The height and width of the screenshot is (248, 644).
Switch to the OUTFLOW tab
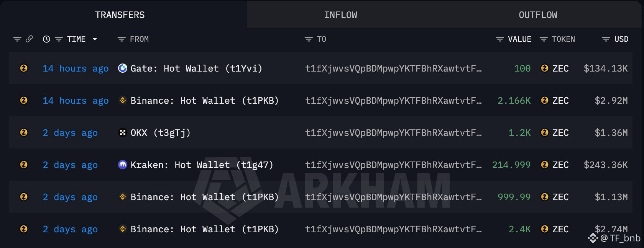538,15
